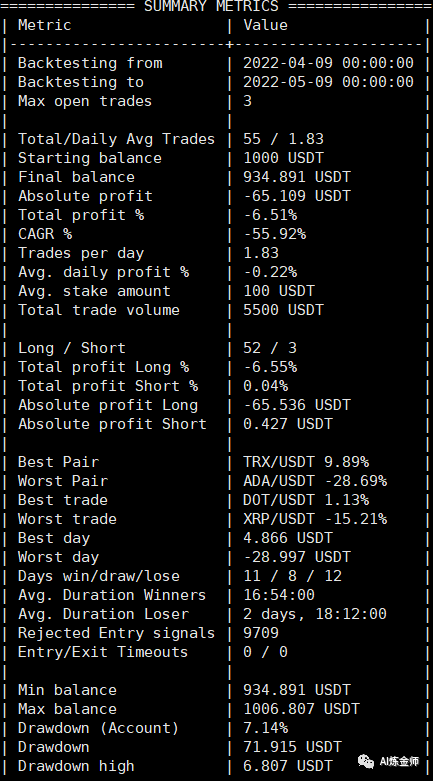Click the Starting balance 1000 USDT value
433x781 pixels.
click(284, 158)
